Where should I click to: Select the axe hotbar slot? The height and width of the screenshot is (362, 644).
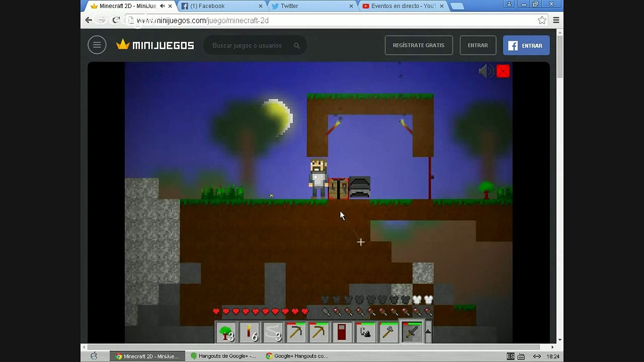coord(388,332)
